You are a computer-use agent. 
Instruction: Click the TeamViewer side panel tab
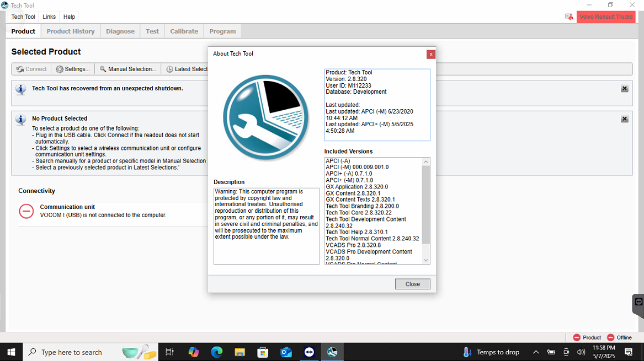(x=638, y=306)
